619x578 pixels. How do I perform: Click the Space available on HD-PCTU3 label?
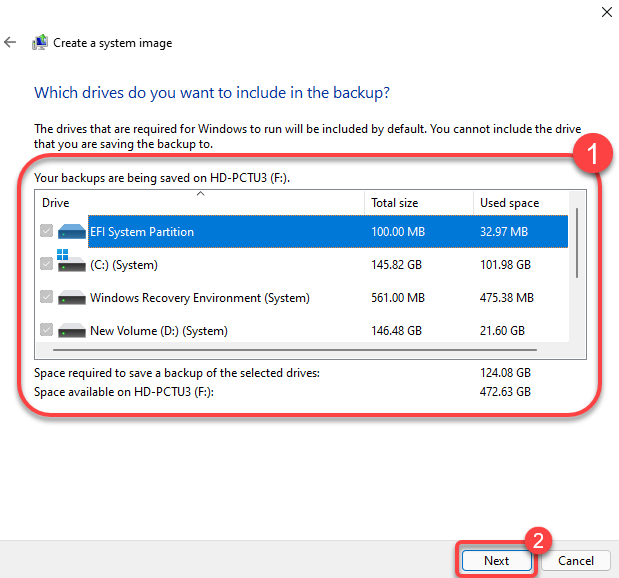click(x=124, y=392)
